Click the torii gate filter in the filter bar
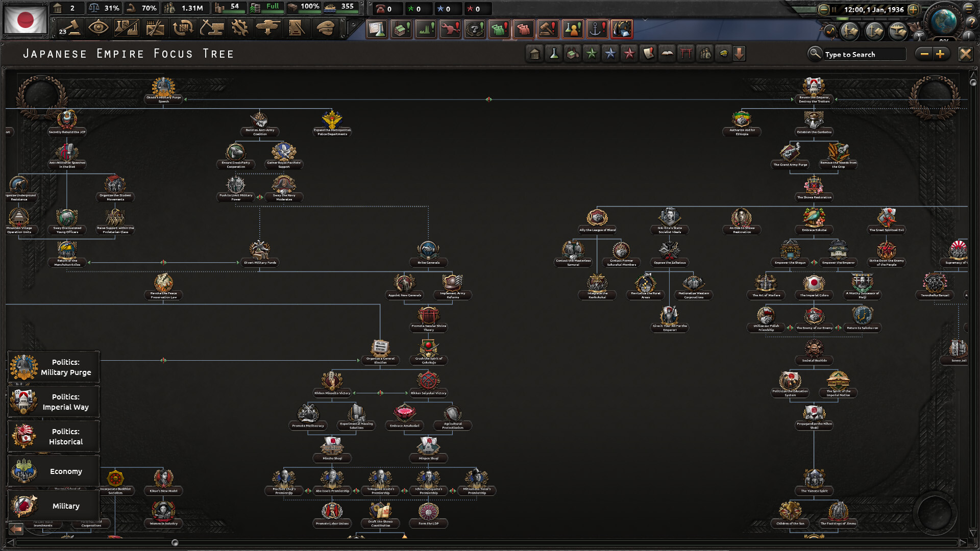This screenshot has height=551, width=980. pyautogui.click(x=686, y=53)
